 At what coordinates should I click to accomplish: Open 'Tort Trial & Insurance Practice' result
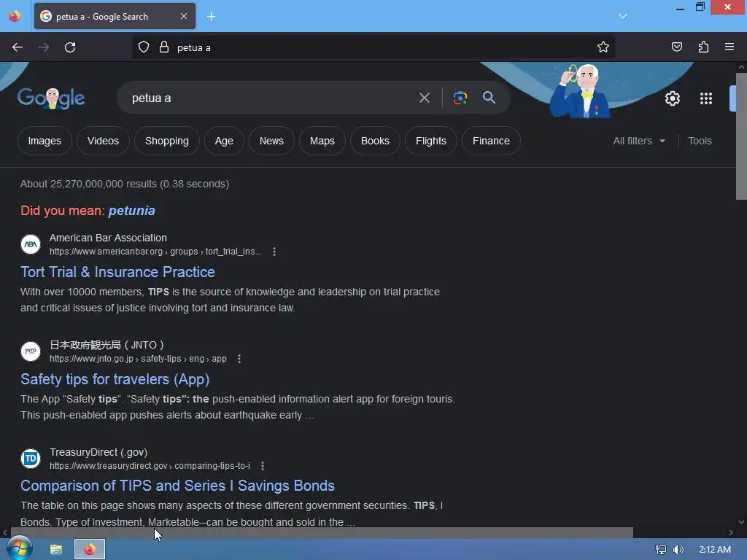point(117,272)
